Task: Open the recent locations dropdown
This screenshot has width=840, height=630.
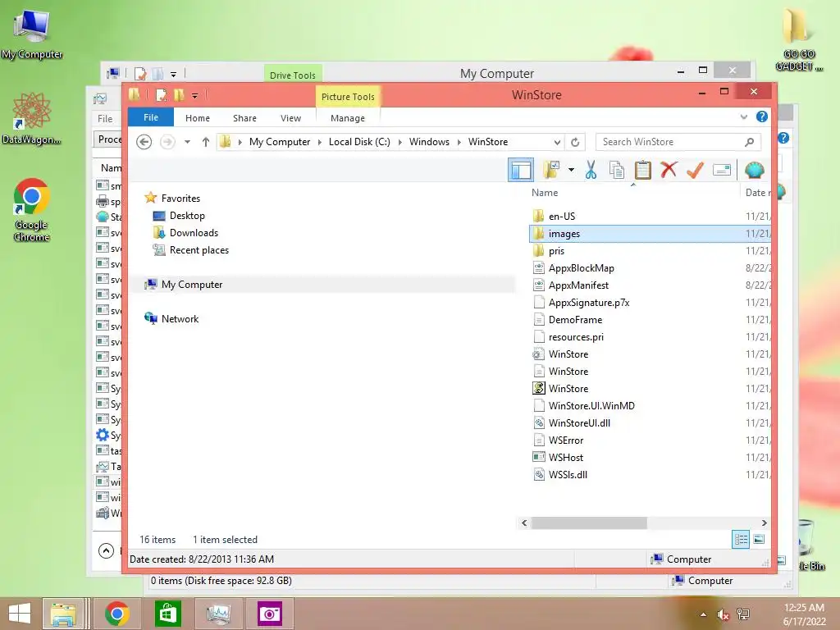Action: (187, 142)
